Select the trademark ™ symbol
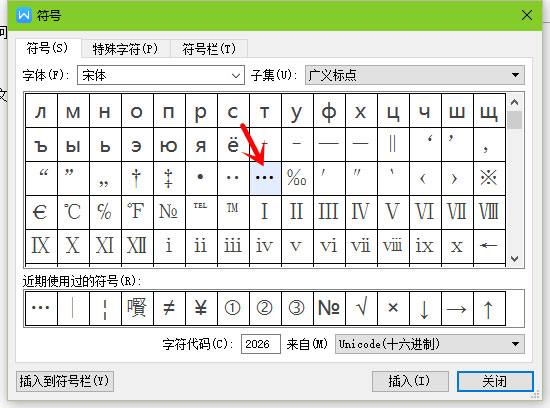550x408 pixels. [233, 212]
